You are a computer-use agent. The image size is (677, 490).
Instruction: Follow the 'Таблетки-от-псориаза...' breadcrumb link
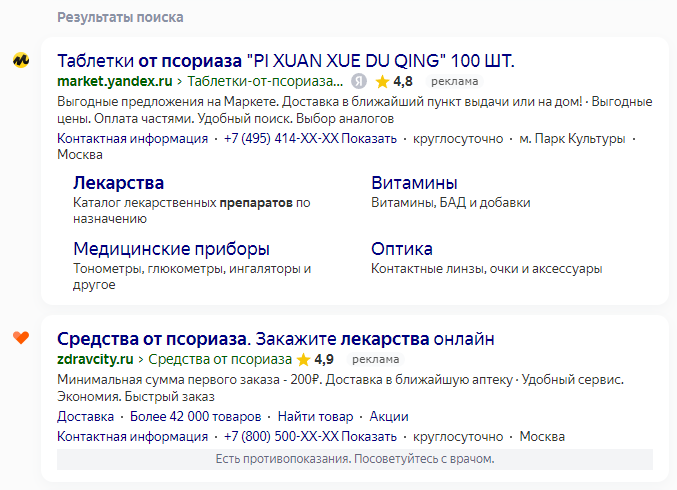point(265,81)
